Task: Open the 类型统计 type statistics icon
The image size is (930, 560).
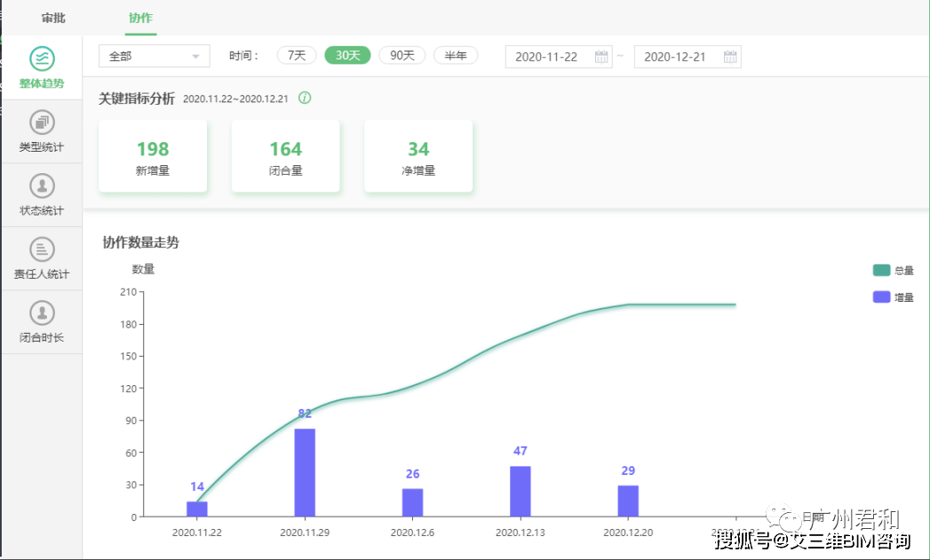Action: click(x=42, y=122)
